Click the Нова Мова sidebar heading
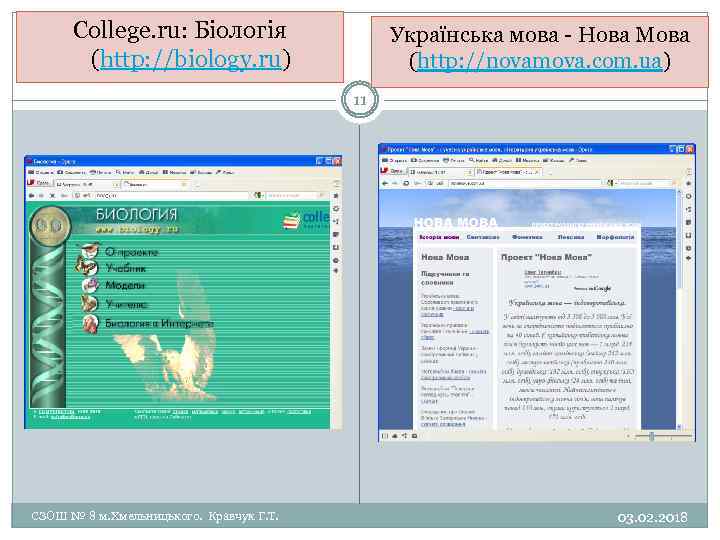The height and width of the screenshot is (540, 720). (445, 258)
